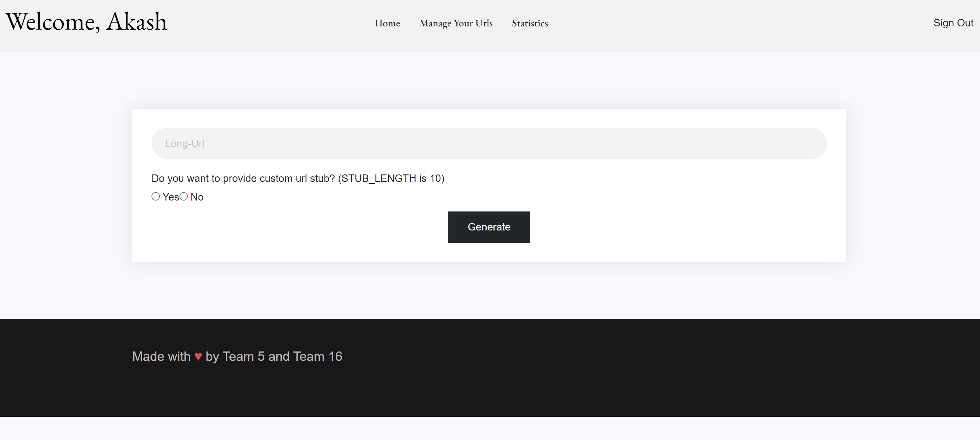Focus the Long-Url input field

point(489,144)
